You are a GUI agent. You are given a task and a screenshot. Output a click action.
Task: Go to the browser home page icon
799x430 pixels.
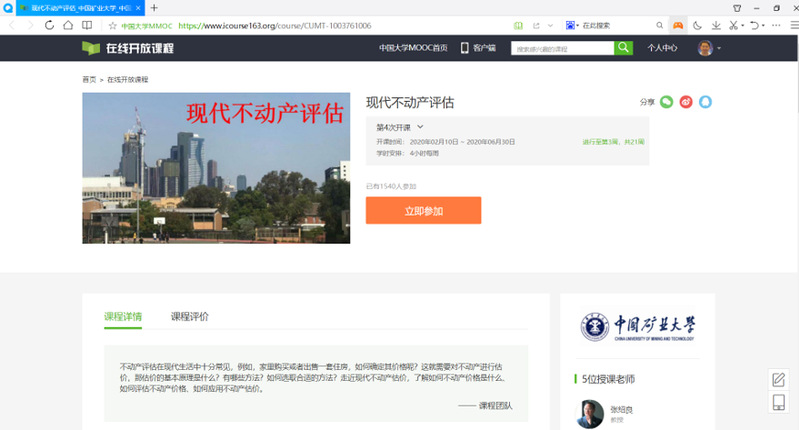pos(69,25)
